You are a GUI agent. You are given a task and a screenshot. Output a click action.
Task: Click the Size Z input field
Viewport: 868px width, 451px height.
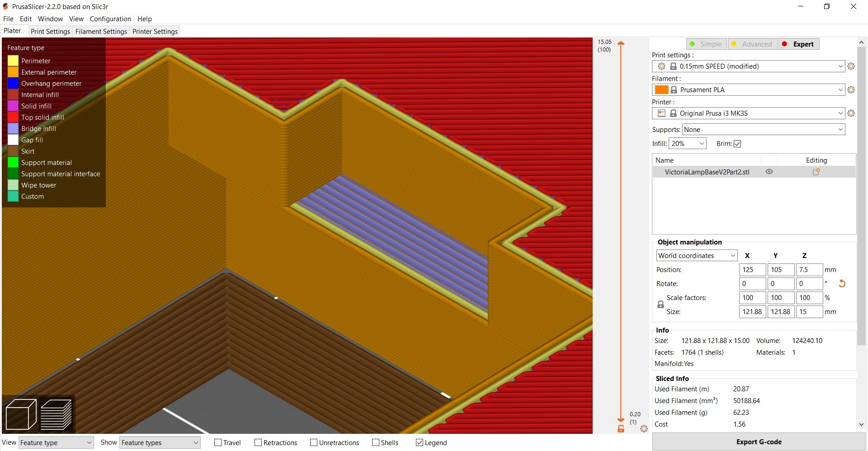(x=809, y=312)
